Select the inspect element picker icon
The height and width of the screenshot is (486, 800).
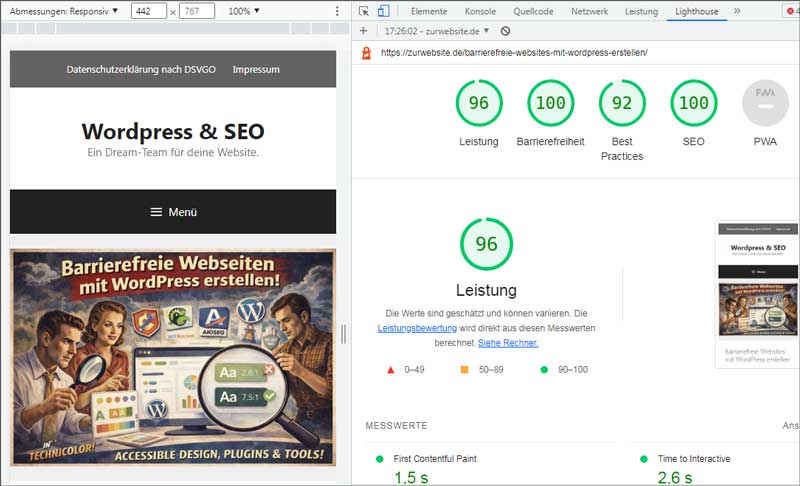tap(363, 11)
